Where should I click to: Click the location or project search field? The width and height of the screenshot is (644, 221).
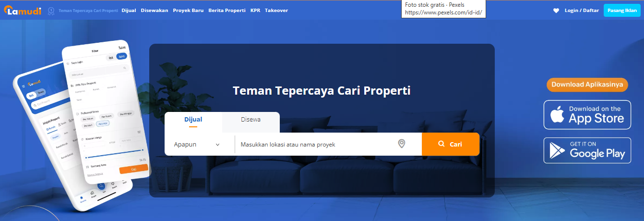pyautogui.click(x=317, y=144)
